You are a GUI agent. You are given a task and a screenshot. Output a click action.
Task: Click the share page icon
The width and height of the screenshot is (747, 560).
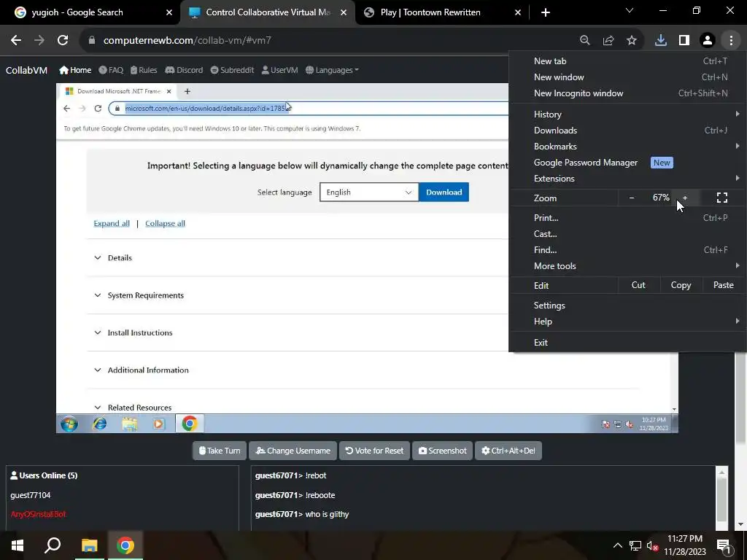point(608,41)
